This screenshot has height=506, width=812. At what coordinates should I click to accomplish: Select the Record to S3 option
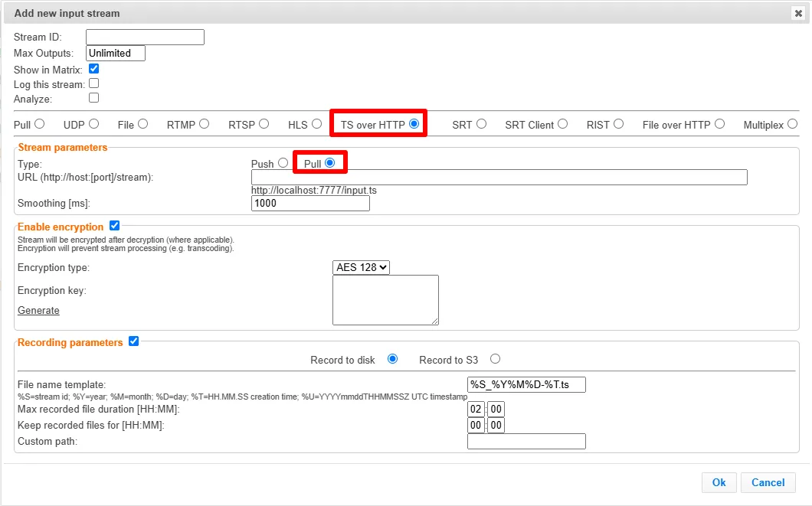coord(495,359)
